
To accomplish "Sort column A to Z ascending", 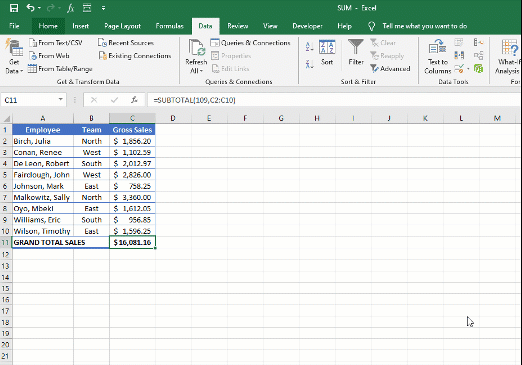I will [x=309, y=47].
